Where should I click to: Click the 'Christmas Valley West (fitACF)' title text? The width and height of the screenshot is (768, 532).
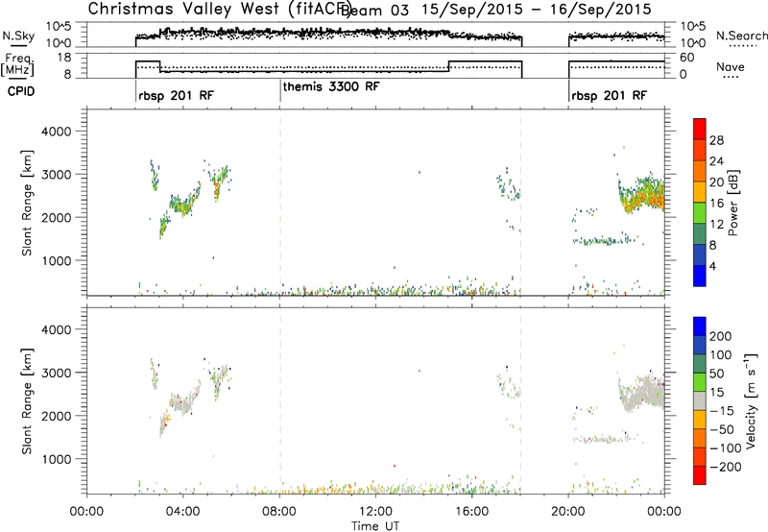click(x=220, y=9)
